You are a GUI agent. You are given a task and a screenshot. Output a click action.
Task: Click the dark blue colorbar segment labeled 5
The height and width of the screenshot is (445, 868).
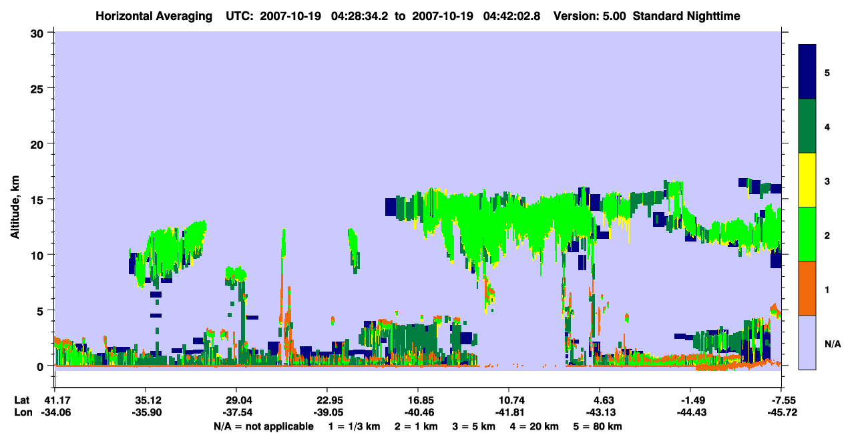click(807, 72)
